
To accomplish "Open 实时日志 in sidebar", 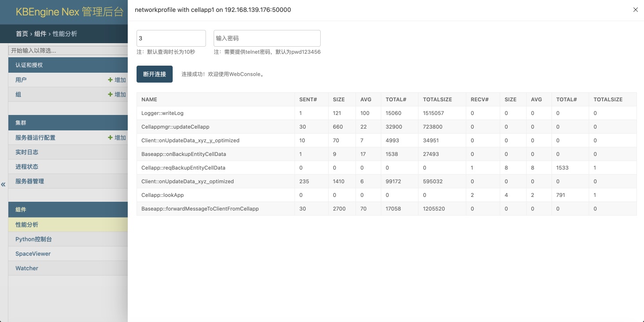I will tap(27, 152).
